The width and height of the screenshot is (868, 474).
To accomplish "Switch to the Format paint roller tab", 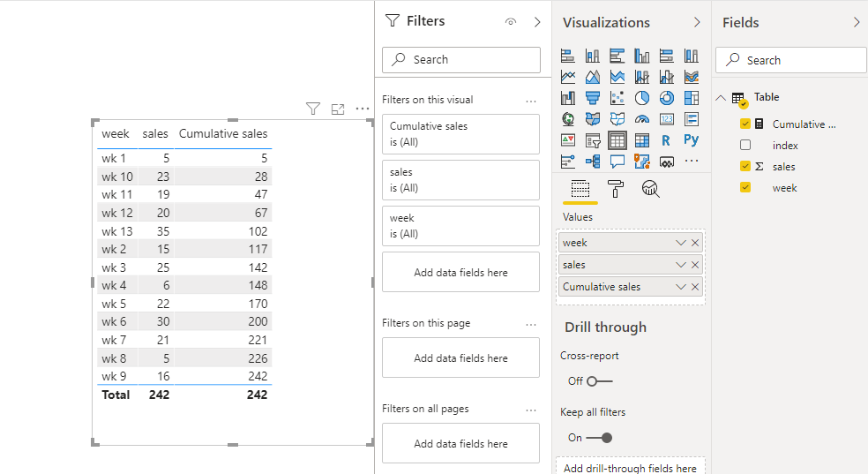I will tap(615, 189).
